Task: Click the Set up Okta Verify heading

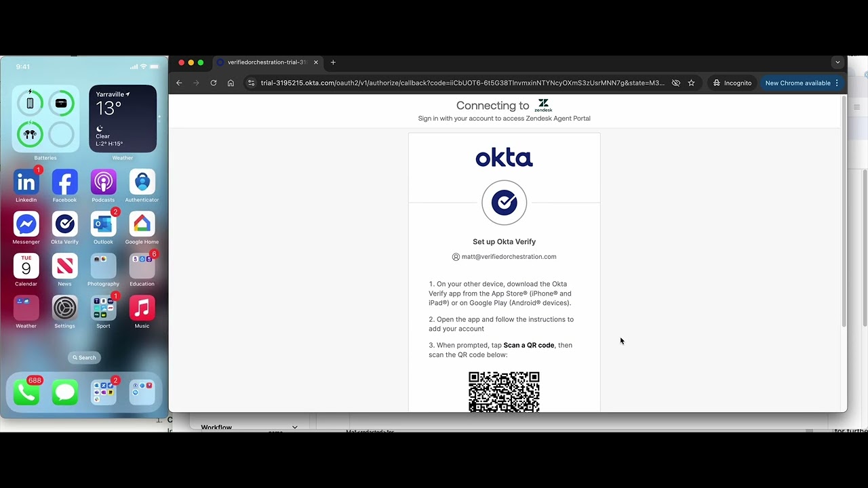Action: [x=504, y=241]
